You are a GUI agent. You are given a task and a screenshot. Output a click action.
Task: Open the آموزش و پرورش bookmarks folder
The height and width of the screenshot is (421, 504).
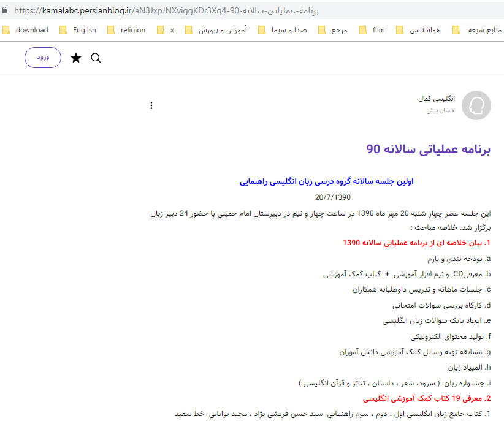click(216, 30)
